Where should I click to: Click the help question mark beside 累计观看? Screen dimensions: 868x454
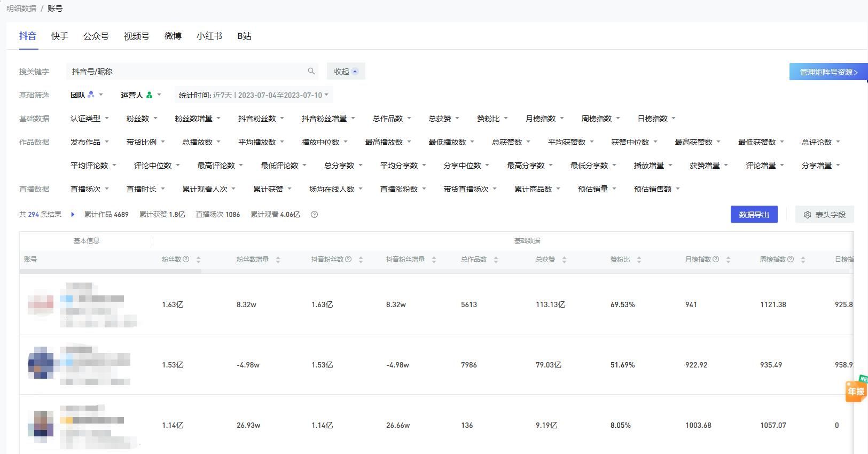pos(314,215)
